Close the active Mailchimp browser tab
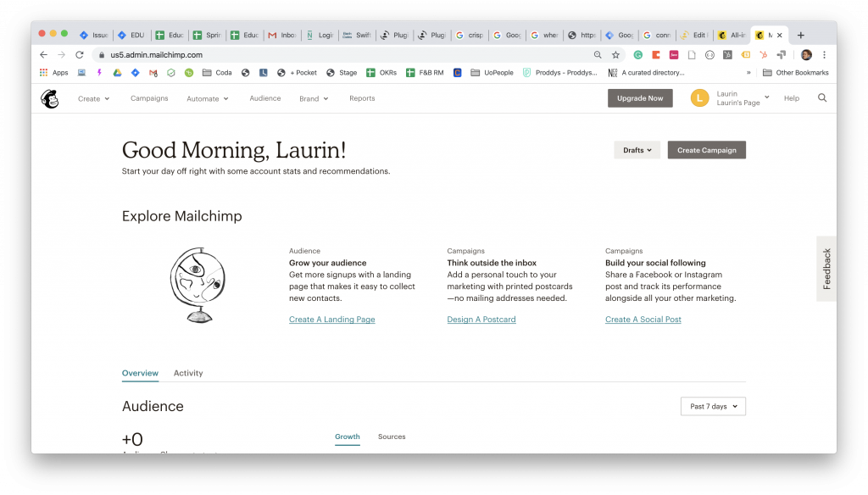Screen dimensions: 868x495 tap(780, 36)
